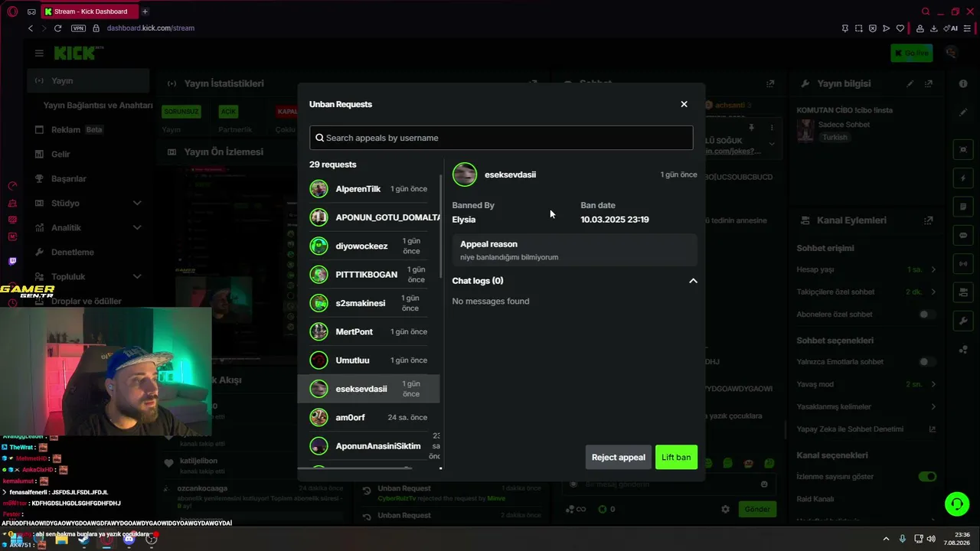Pop out the Yayın bilgisi panel

point(929,83)
